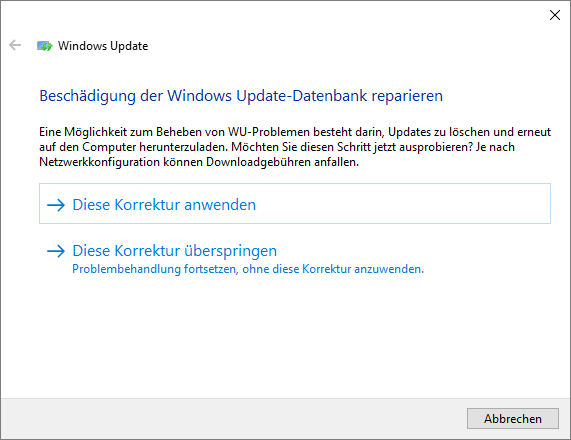Choose 'Diese Korrektur überspringen' option

click(x=174, y=251)
